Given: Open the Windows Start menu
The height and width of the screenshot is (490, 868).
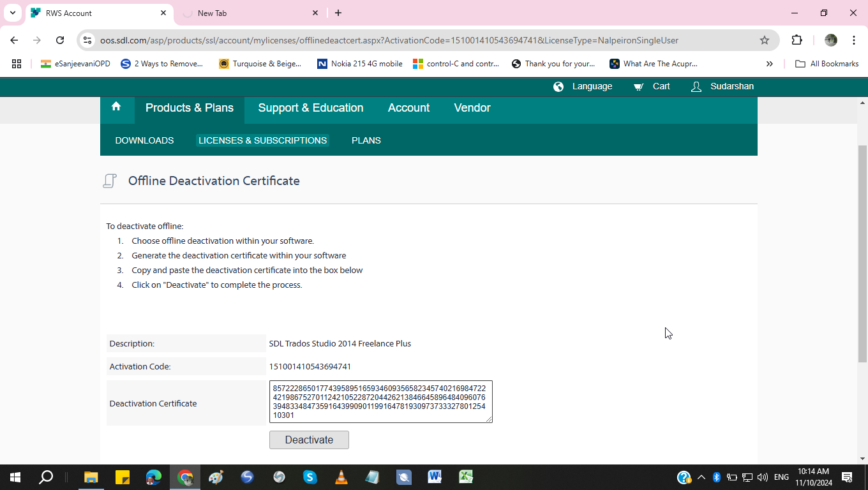Looking at the screenshot, I should 15,477.
